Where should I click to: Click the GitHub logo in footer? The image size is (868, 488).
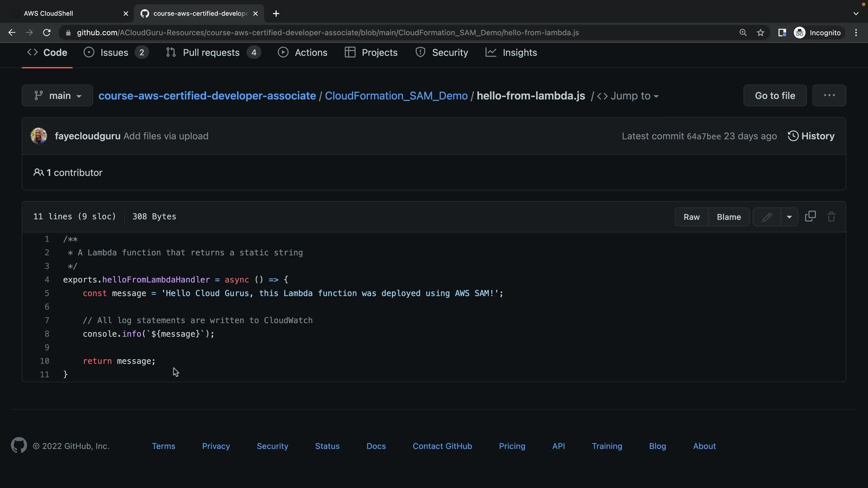(x=19, y=446)
